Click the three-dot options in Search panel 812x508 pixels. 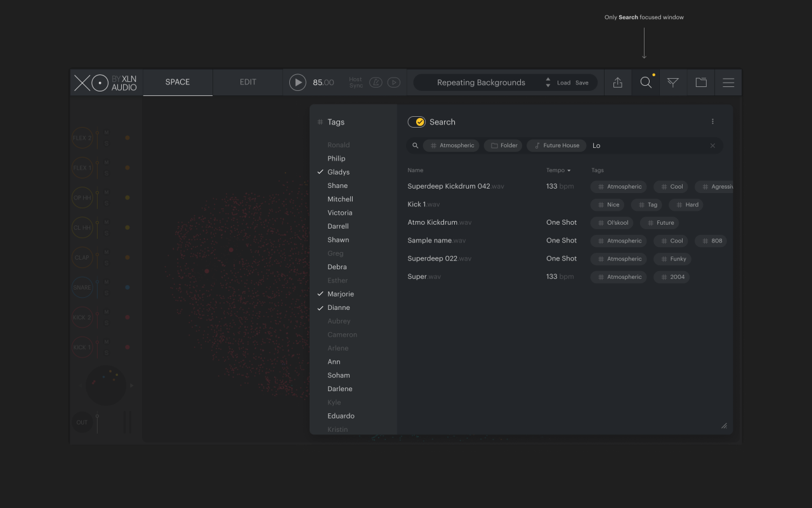click(x=712, y=122)
